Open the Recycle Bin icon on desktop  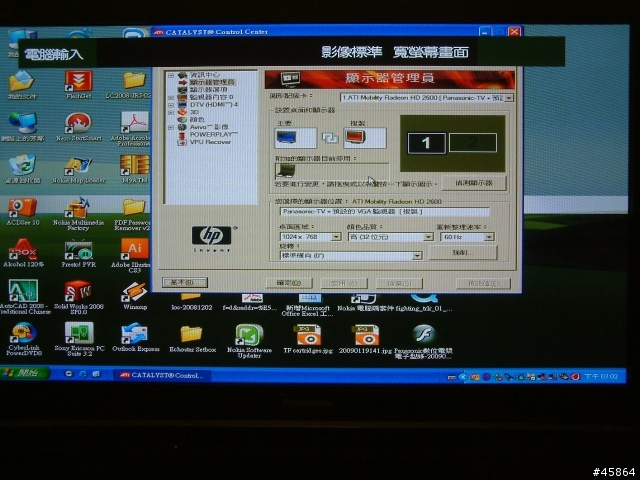pyautogui.click(x=22, y=166)
